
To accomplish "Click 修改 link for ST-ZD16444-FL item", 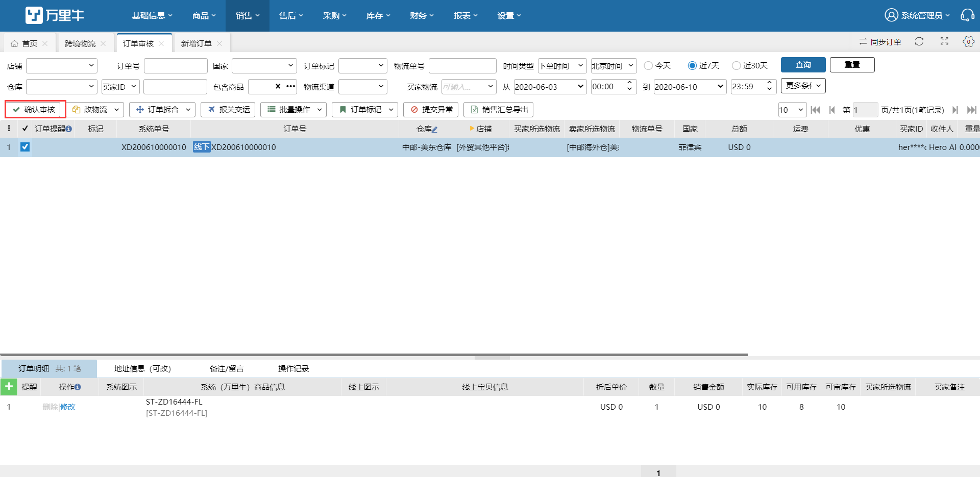I will (x=68, y=407).
